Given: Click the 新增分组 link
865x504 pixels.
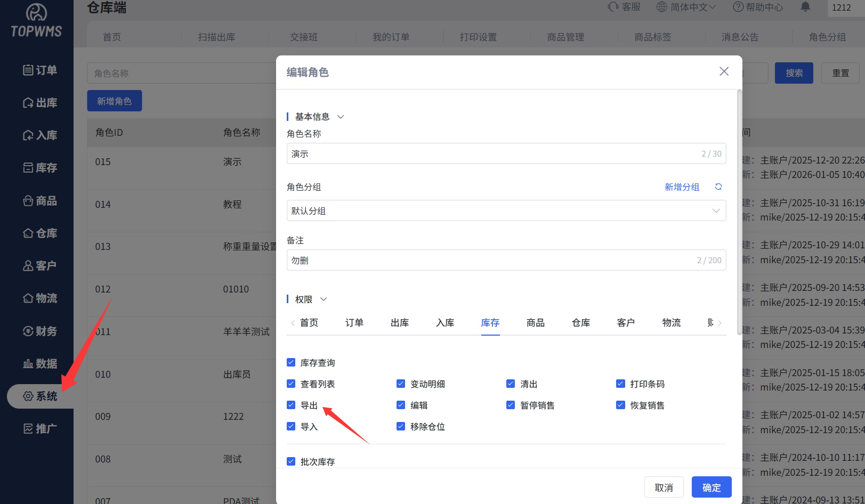Looking at the screenshot, I should click(682, 187).
